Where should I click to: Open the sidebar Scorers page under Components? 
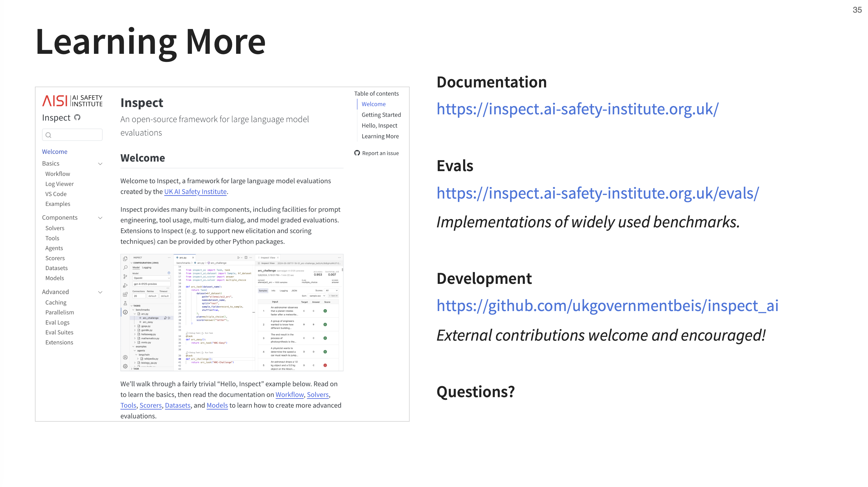pyautogui.click(x=55, y=258)
